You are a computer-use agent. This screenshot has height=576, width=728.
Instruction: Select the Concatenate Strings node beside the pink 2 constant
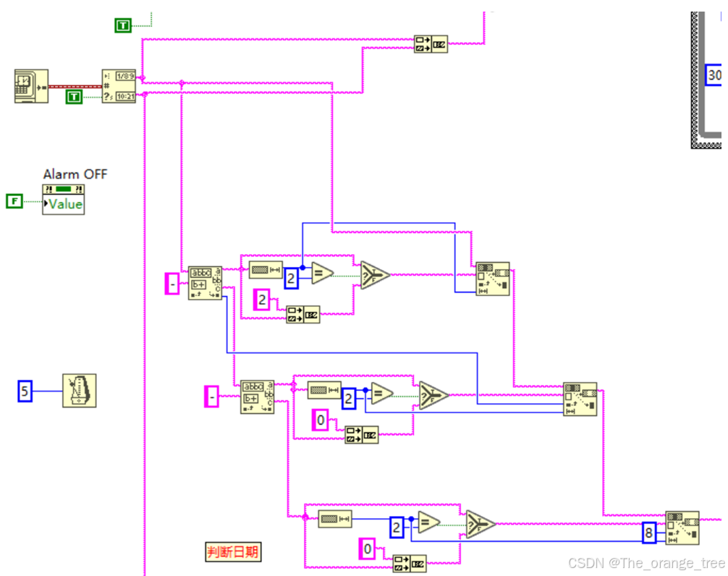click(x=302, y=315)
